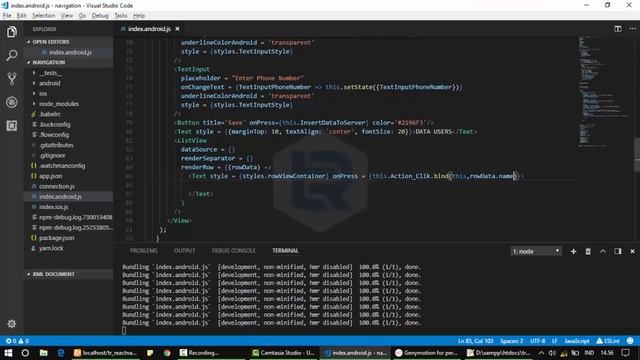The height and width of the screenshot is (360, 640).
Task: Open the Search view in activity bar
Action: pyautogui.click(x=11, y=55)
